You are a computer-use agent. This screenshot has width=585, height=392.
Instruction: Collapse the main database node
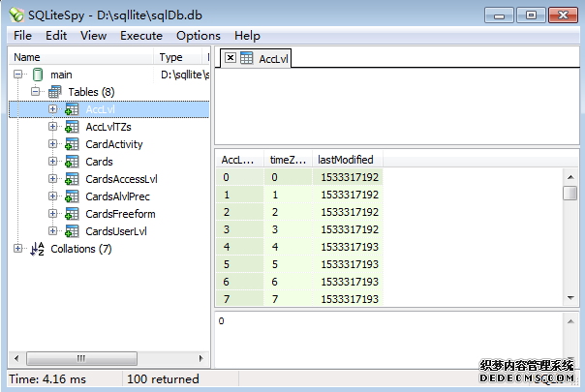(x=18, y=75)
